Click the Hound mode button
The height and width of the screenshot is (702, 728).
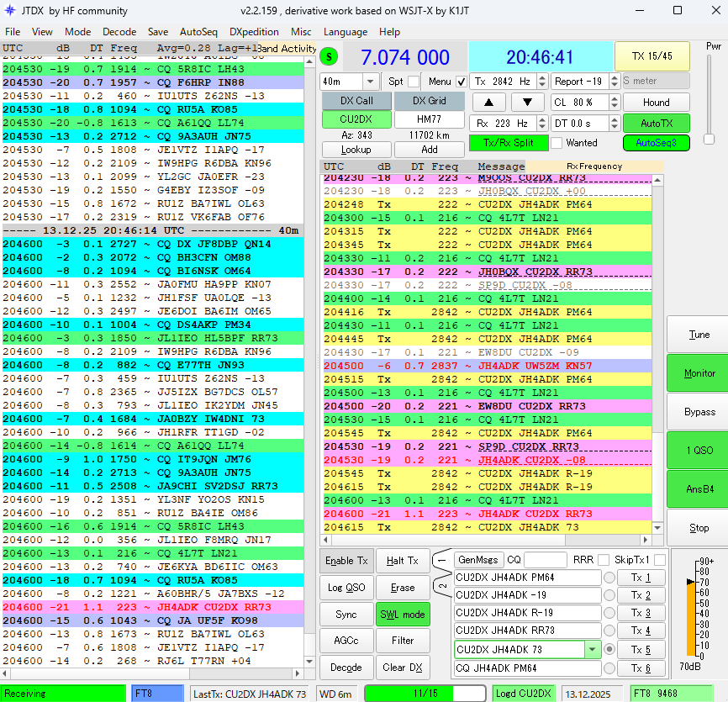tap(656, 103)
